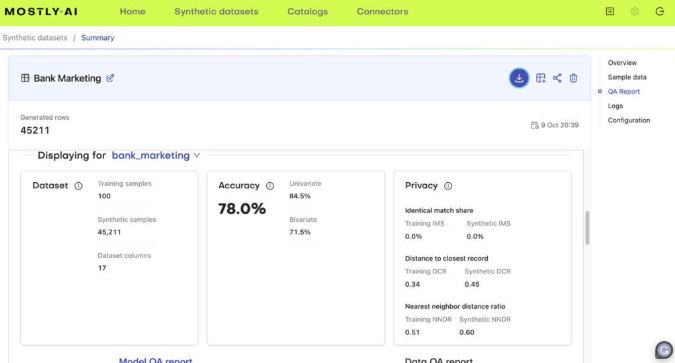Click the calendar icon next to date
Image resolution: width=675 pixels, height=363 pixels.
click(535, 125)
